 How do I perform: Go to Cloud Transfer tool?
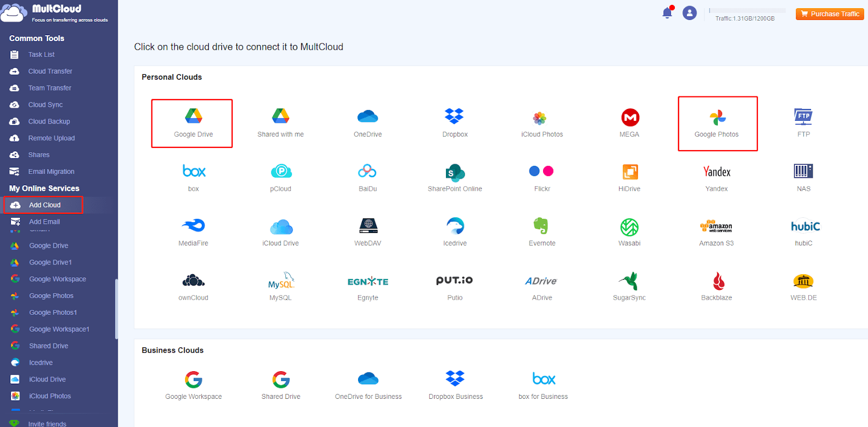[50, 71]
